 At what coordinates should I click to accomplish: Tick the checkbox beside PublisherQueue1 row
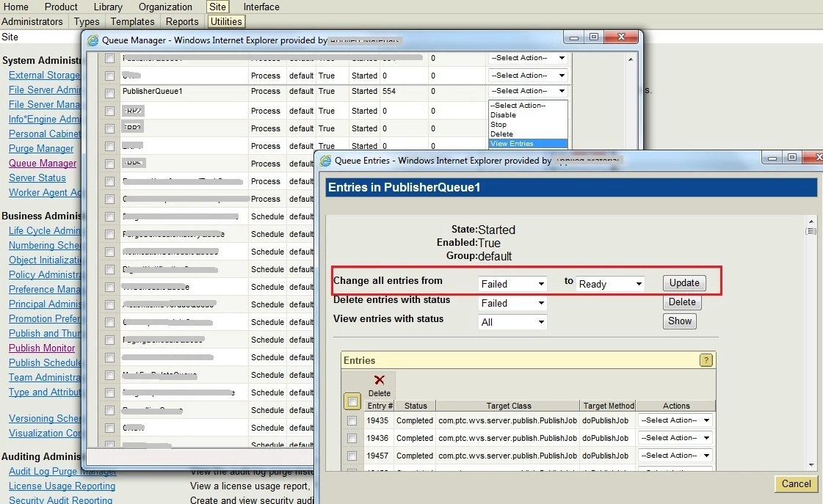point(109,93)
